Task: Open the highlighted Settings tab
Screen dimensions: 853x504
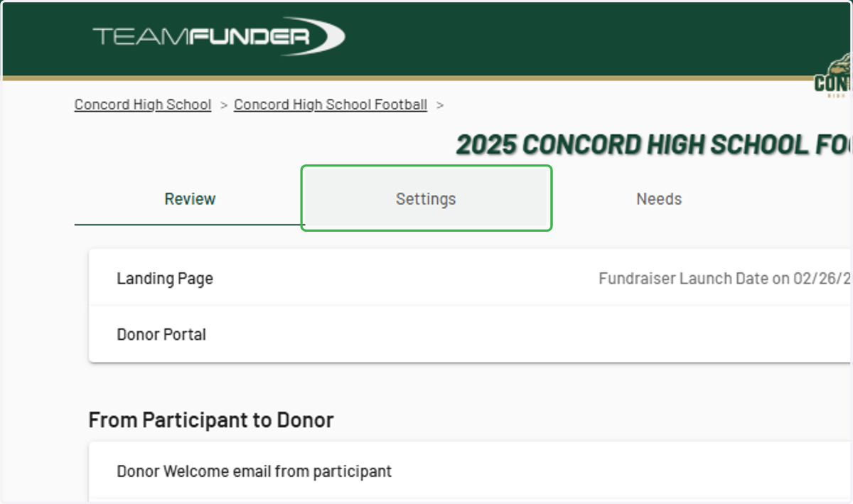Action: [426, 199]
